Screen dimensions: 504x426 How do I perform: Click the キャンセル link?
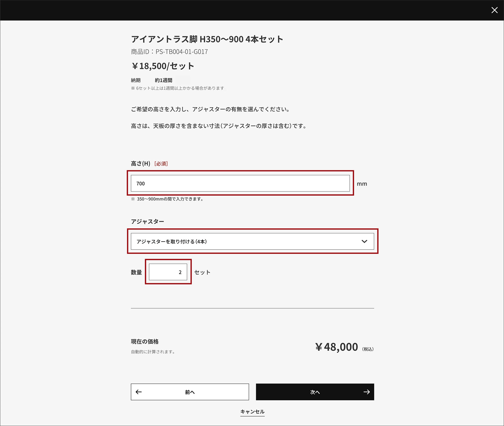click(x=252, y=412)
